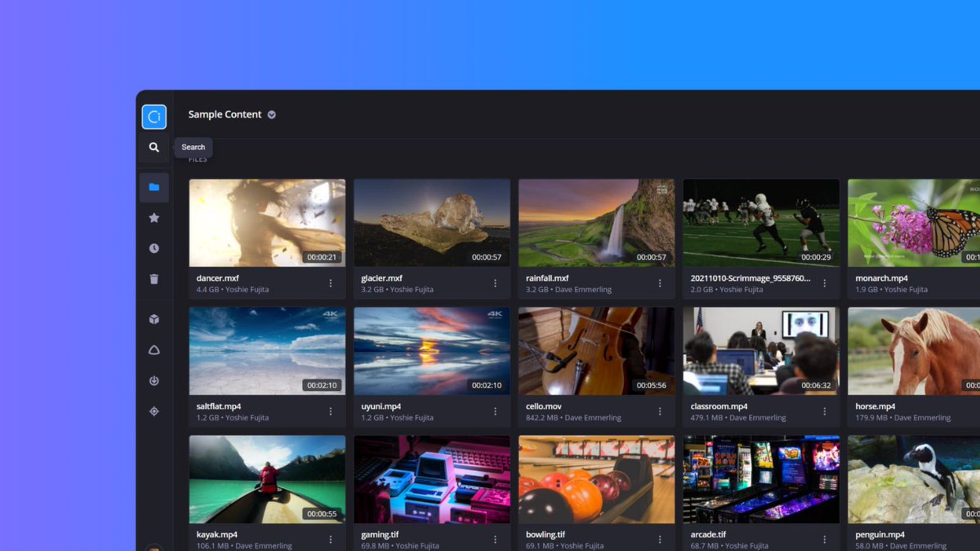Click the 20211010-Scrimmage file title
The height and width of the screenshot is (551, 980).
pyautogui.click(x=750, y=278)
